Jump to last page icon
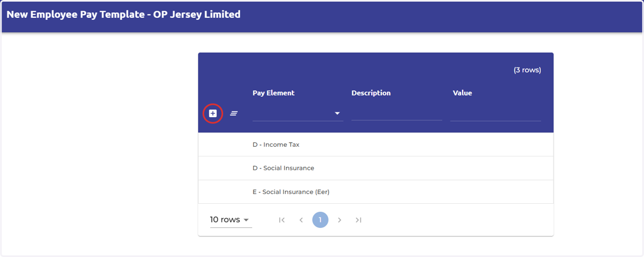This screenshot has width=644, height=257. click(358, 220)
